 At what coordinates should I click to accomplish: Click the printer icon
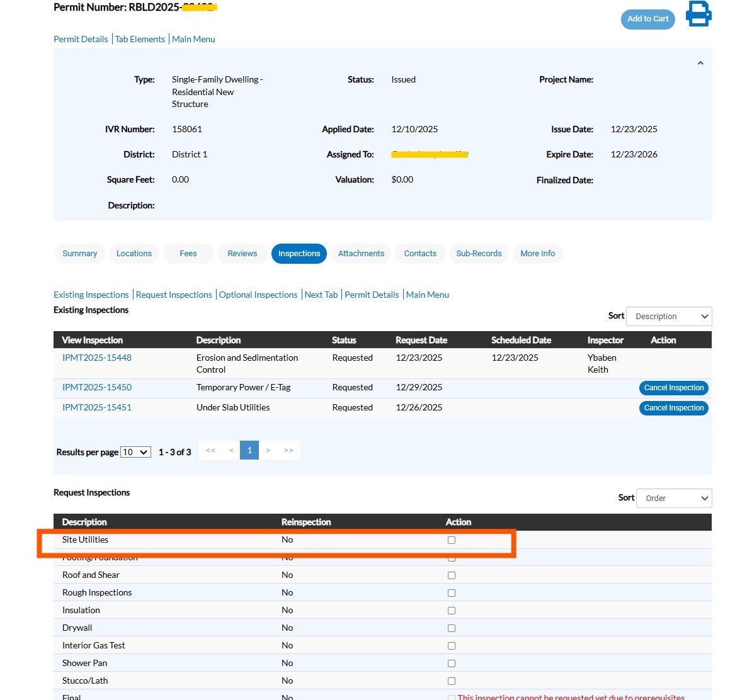point(698,14)
